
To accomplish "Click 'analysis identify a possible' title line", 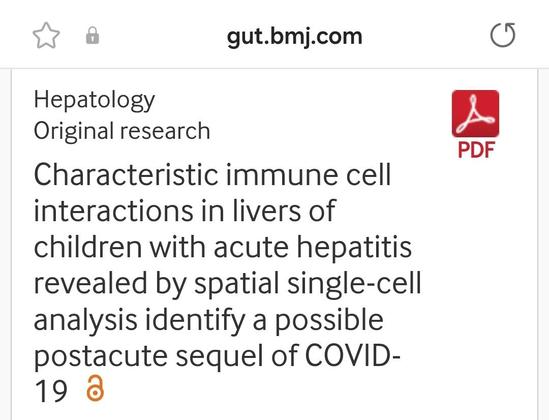I will pos(209,320).
